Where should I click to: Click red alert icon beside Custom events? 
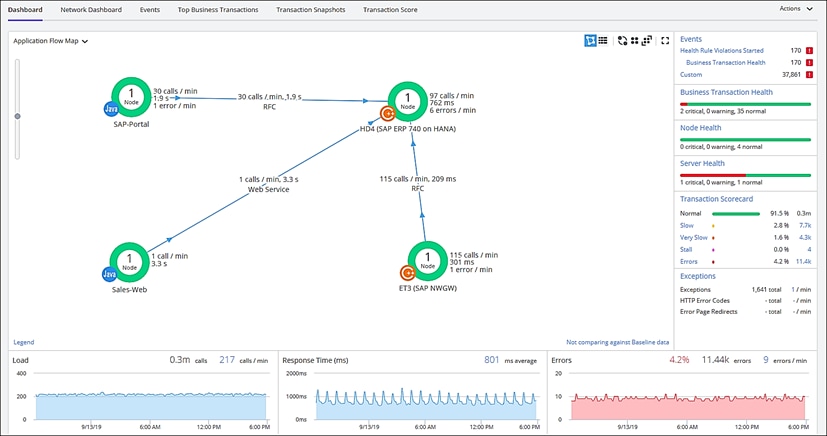pyautogui.click(x=810, y=75)
